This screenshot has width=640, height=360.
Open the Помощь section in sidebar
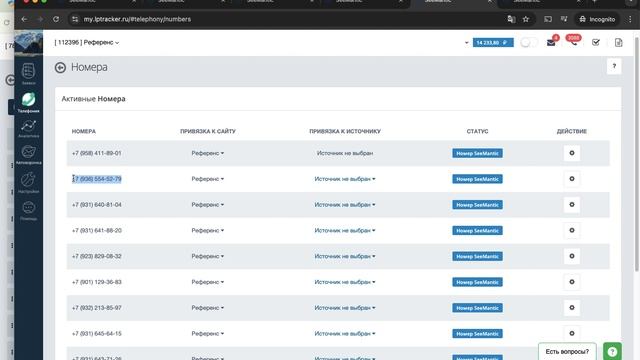click(29, 211)
